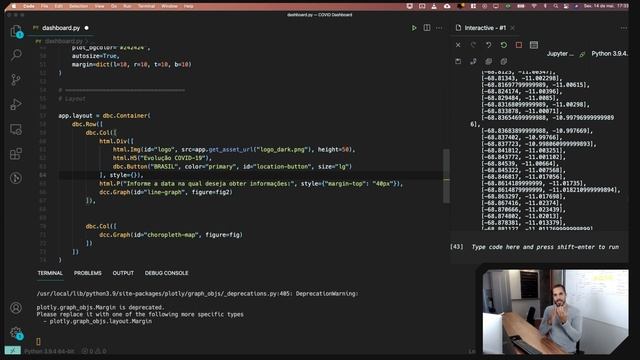Open the Terminal menu

(x=146, y=6)
